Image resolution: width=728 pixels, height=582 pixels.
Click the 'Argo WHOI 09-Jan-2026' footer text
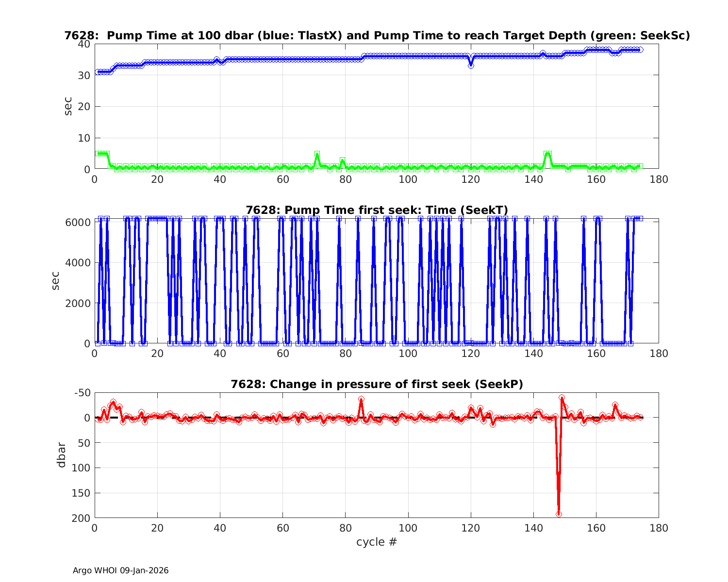coord(121,570)
